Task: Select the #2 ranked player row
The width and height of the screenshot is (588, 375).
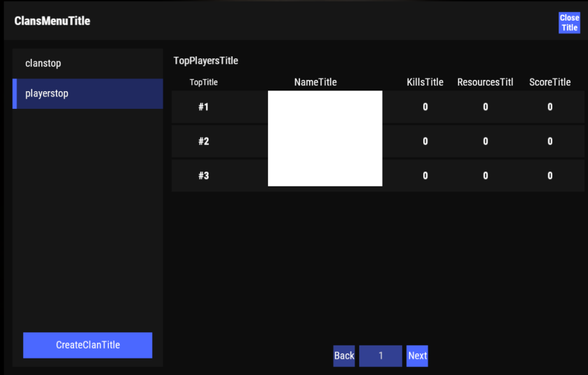Action: [x=203, y=141]
